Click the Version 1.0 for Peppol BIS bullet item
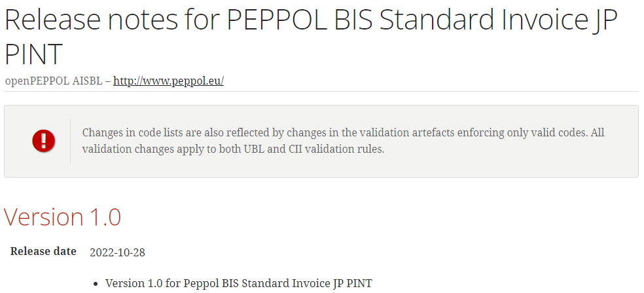The width and height of the screenshot is (644, 293). (239, 283)
